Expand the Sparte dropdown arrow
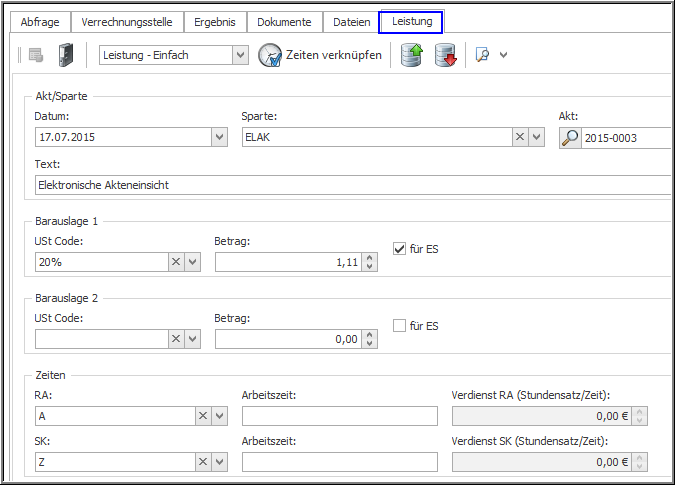This screenshot has width=675, height=485. (536, 137)
